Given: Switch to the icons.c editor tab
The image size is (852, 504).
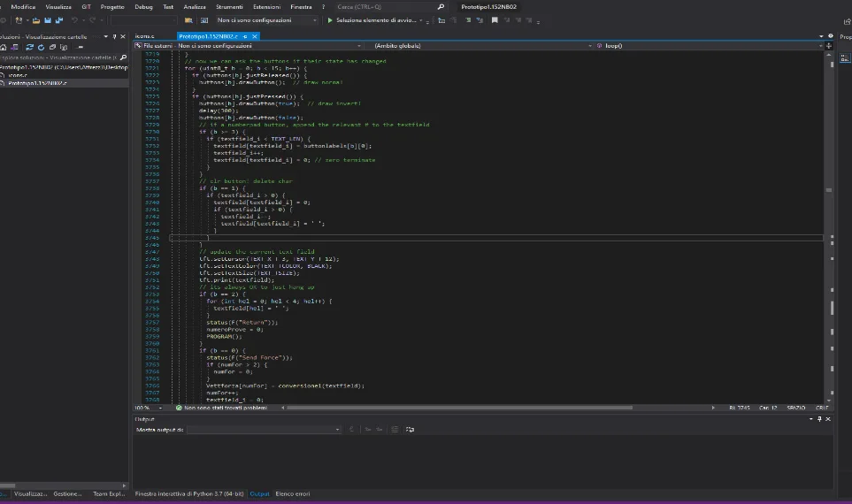Looking at the screenshot, I should [144, 36].
